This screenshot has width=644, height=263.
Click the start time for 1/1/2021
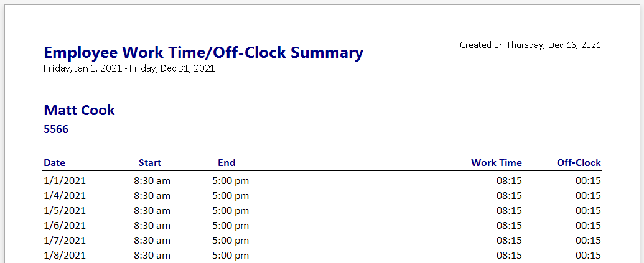[x=152, y=181]
